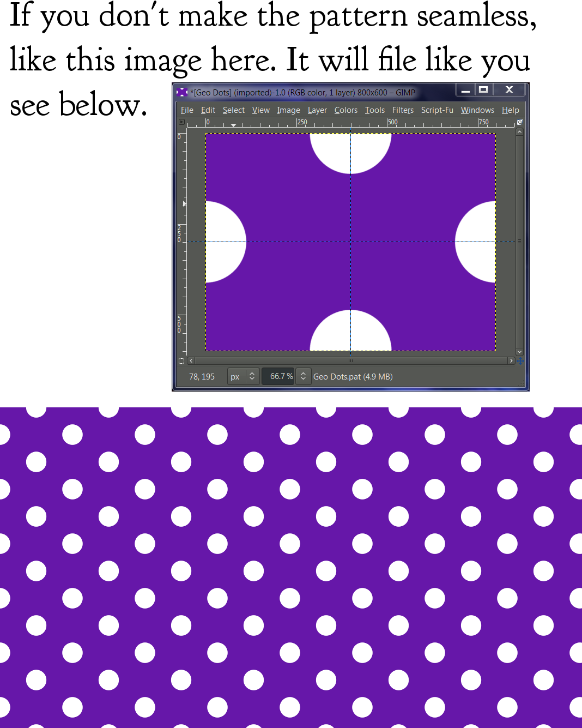Click the left arrow of the horizontal scrollbar
582x728 pixels.
click(190, 360)
